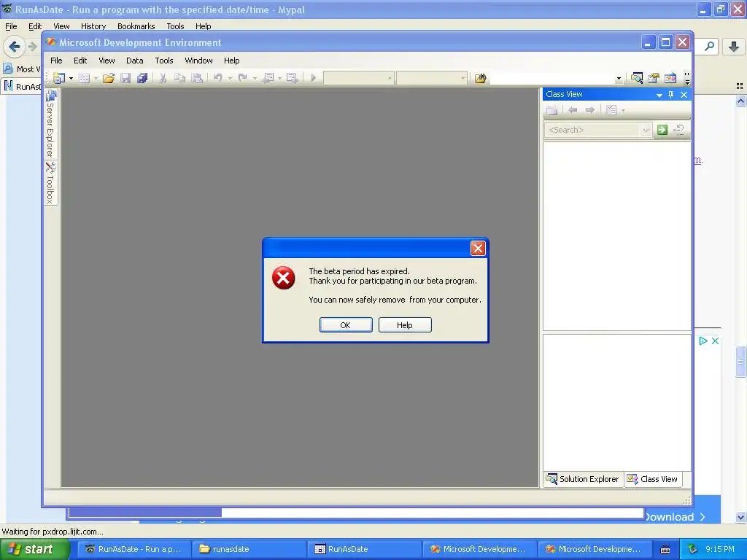Click the Add New Item toolbar icon

pyautogui.click(x=85, y=78)
